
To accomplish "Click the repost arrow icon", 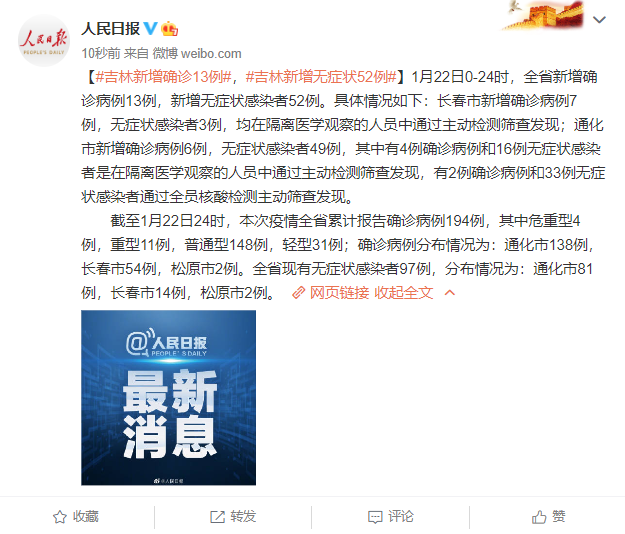I will [x=218, y=517].
